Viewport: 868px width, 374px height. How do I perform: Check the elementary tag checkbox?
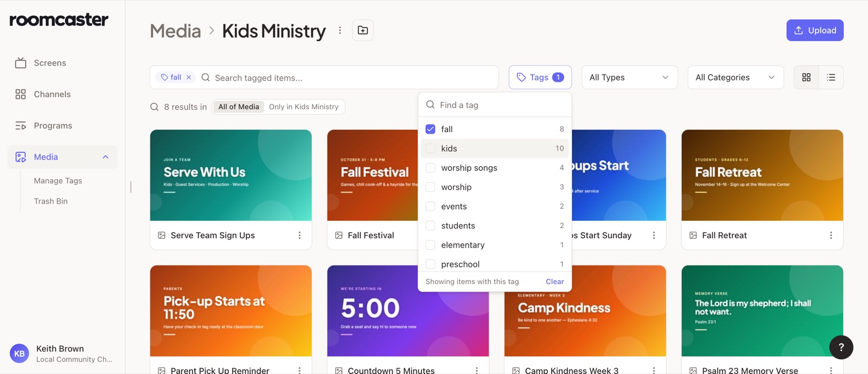(430, 245)
